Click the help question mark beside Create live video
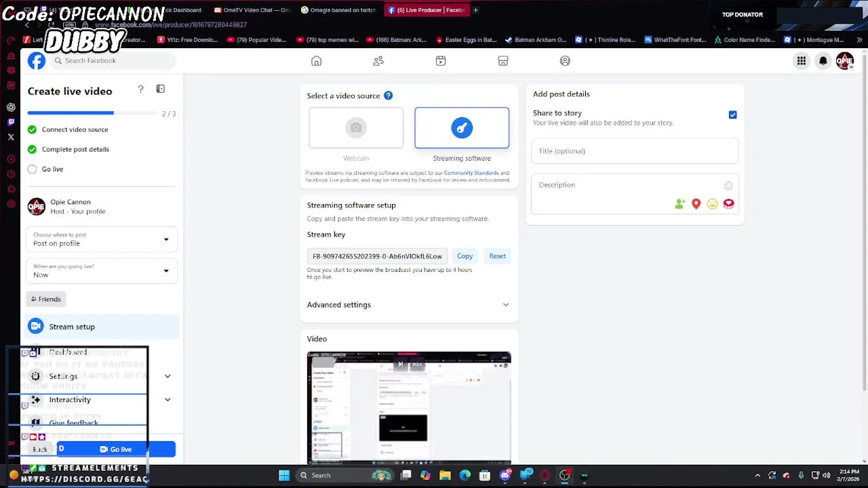This screenshot has width=868, height=488. (140, 89)
